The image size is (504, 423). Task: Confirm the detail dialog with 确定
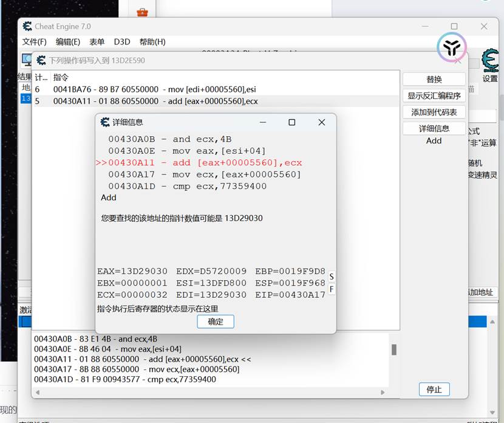[x=216, y=322]
